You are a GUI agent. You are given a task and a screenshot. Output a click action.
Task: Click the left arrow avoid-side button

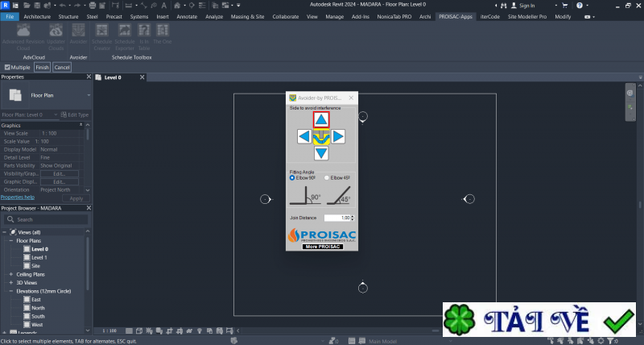point(303,136)
